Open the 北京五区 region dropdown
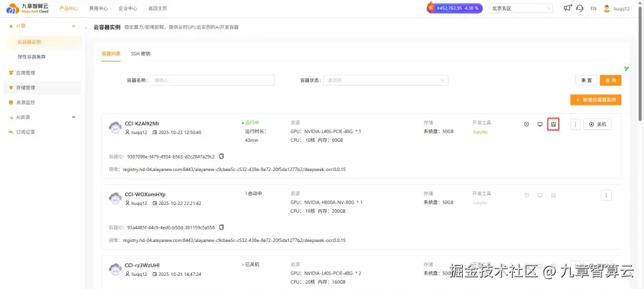Image resolution: width=644 pixels, height=289 pixels. pyautogui.click(x=521, y=8)
